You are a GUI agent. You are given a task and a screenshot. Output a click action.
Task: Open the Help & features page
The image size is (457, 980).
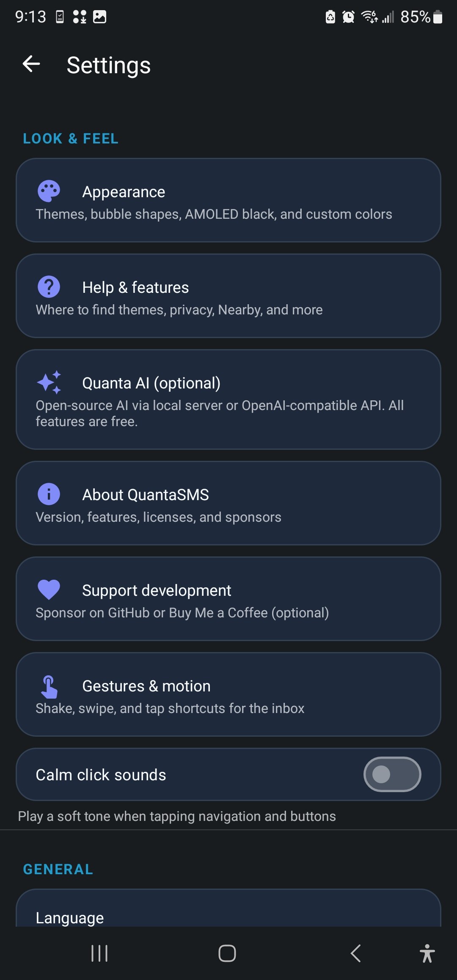click(228, 296)
